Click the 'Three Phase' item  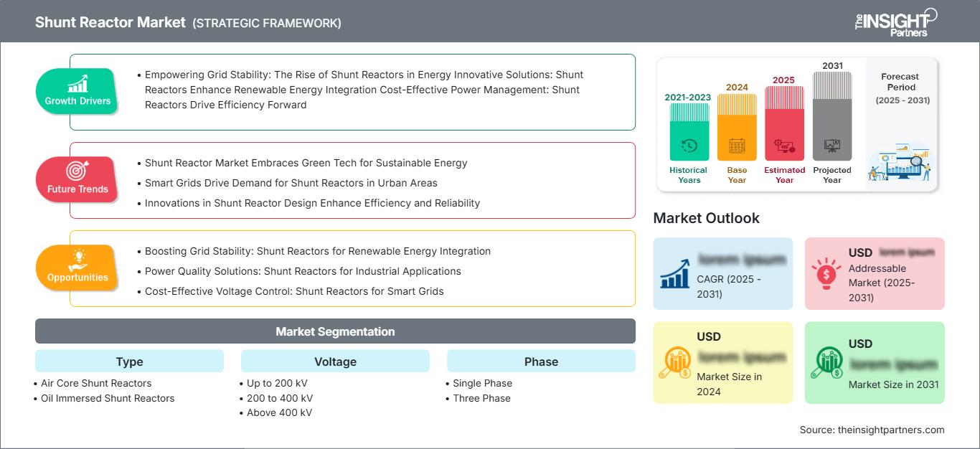pyautogui.click(x=482, y=398)
